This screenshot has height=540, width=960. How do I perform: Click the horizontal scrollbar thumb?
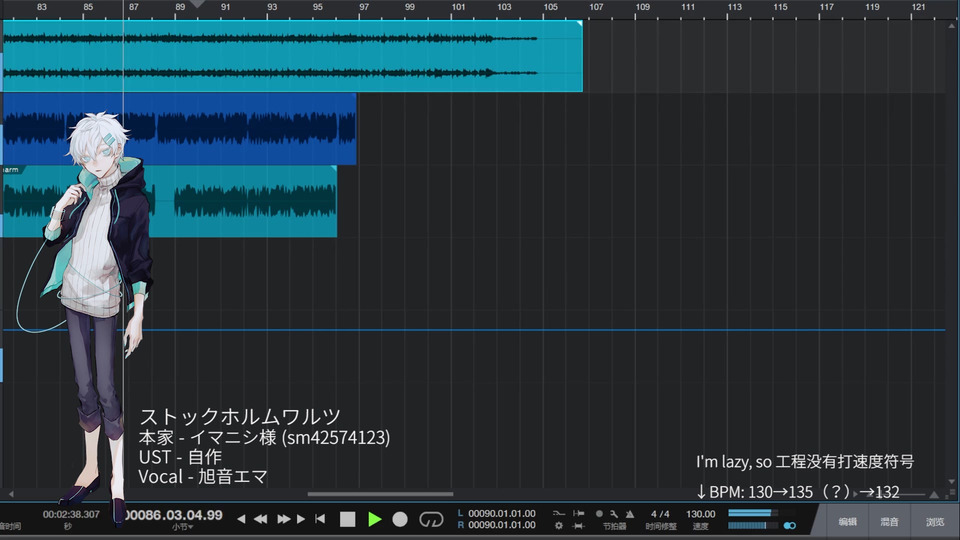380,494
